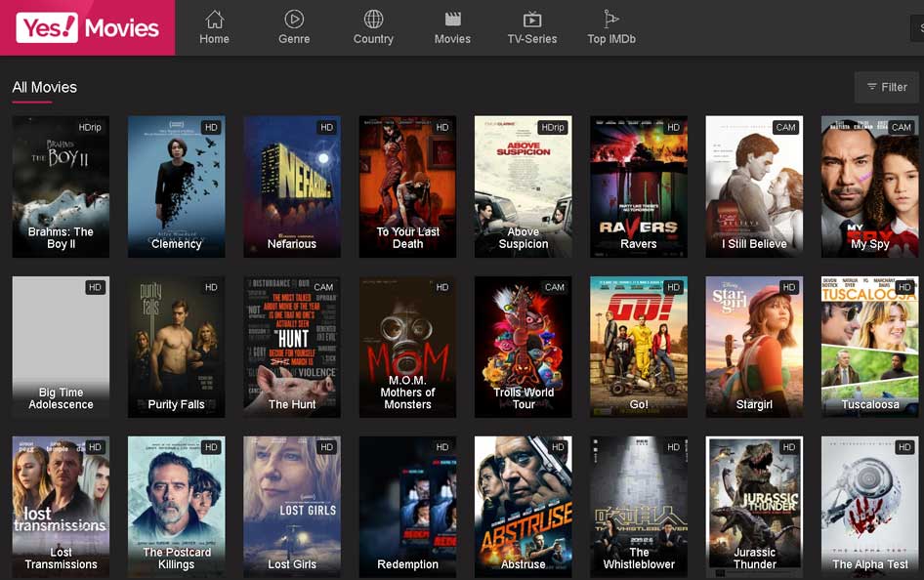924x580 pixels.
Task: Open the Genre menu label
Action: pyautogui.click(x=294, y=39)
